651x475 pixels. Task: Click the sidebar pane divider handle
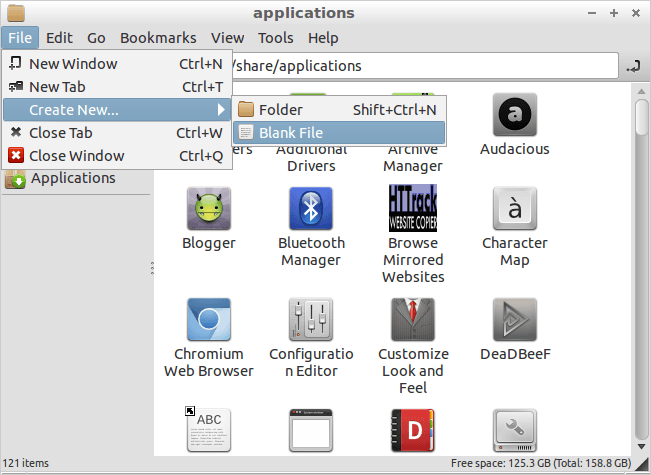[x=152, y=268]
